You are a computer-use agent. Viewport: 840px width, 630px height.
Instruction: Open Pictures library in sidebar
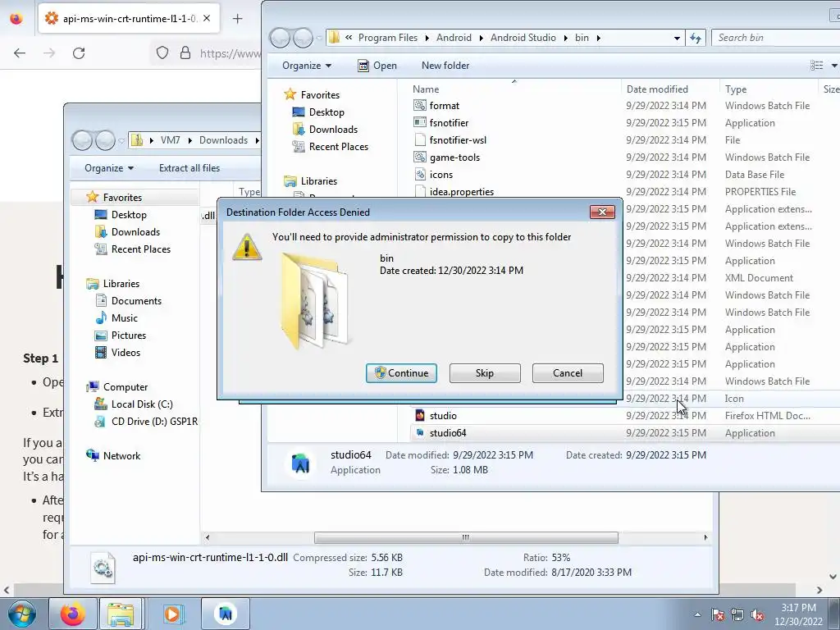pyautogui.click(x=129, y=335)
